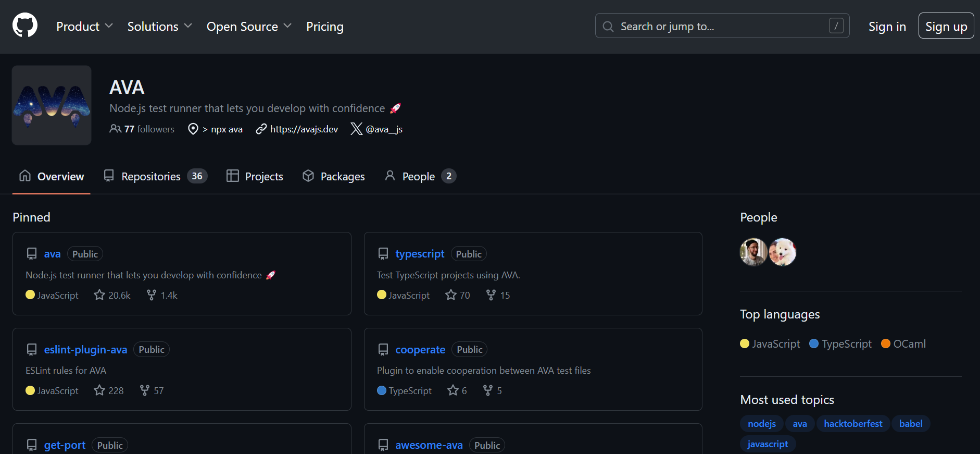
Task: Open the eslint-plugin-ava repository link
Action: click(x=86, y=350)
